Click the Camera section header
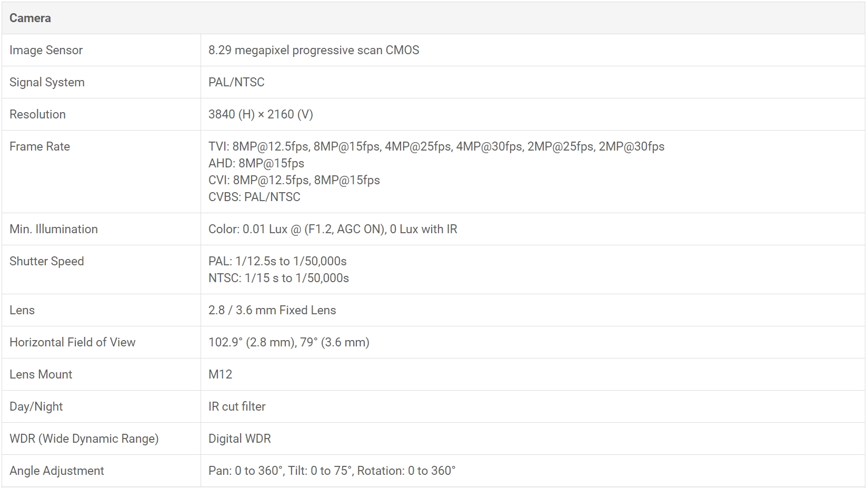 pyautogui.click(x=30, y=18)
